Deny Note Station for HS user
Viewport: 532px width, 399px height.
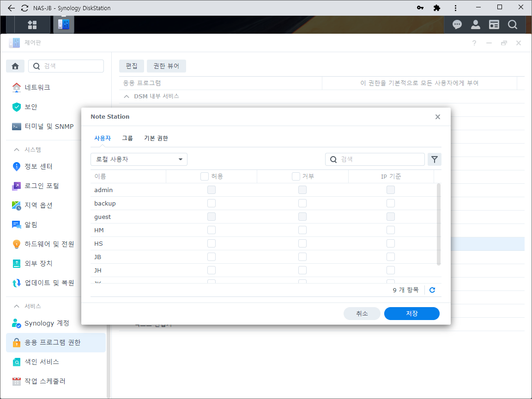302,244
